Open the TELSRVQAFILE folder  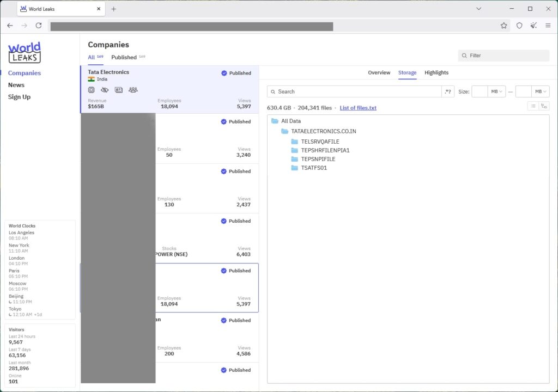(315, 142)
